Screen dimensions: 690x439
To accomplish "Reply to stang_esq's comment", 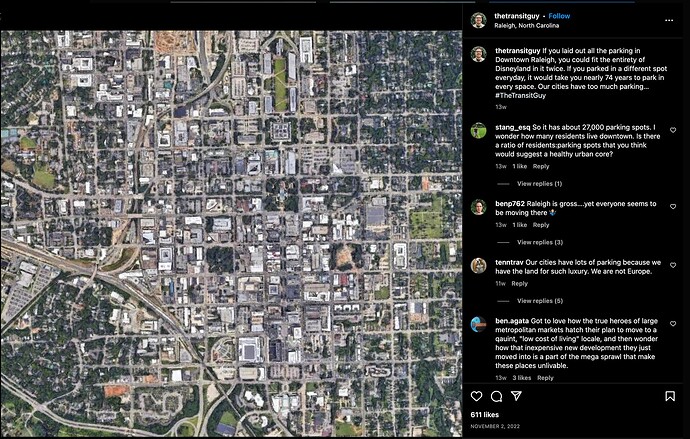I will point(541,166).
